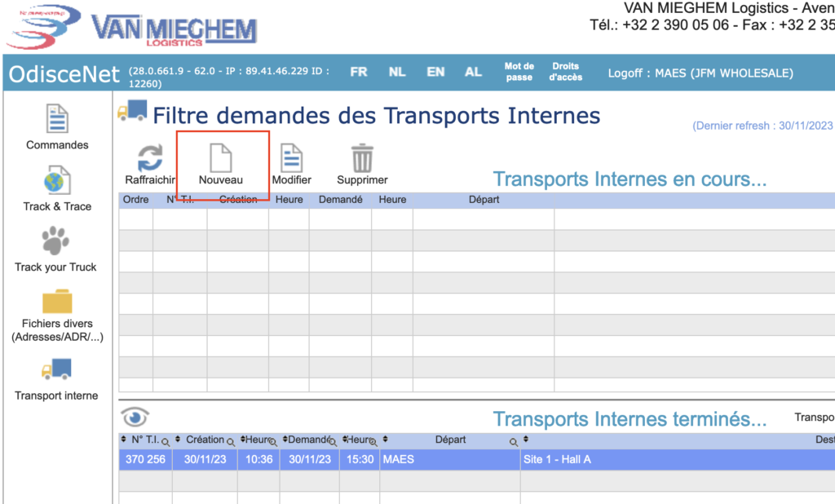Open Mot de passe link
Image resolution: width=835 pixels, height=504 pixels.
519,72
